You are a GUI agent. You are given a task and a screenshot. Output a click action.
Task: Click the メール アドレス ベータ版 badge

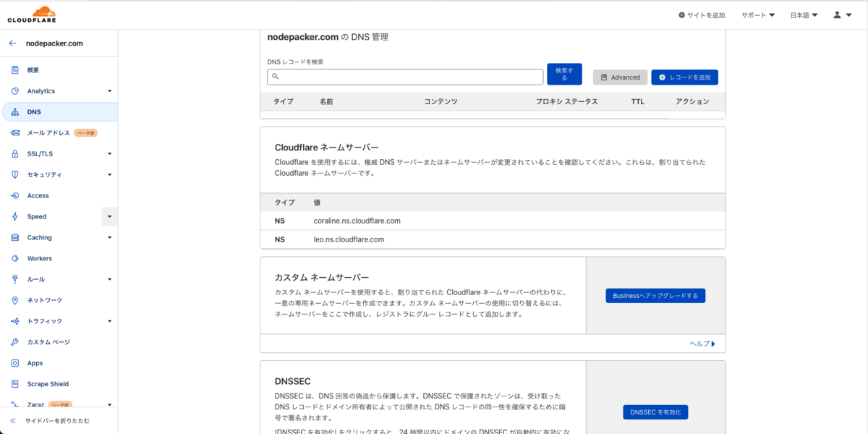point(85,133)
